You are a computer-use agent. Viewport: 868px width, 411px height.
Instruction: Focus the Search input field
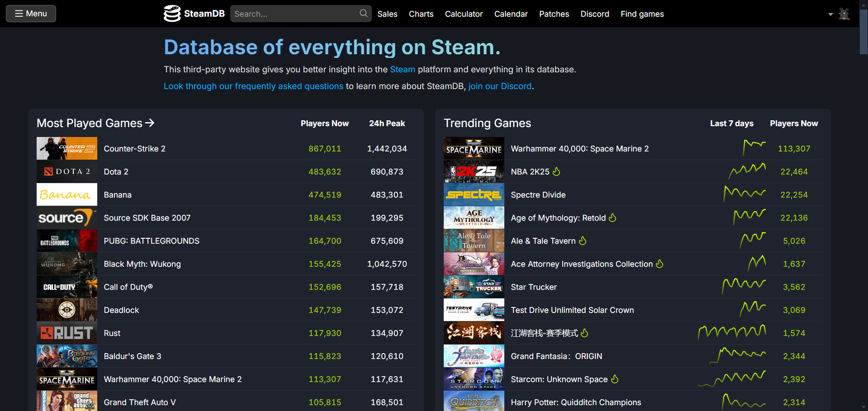click(x=294, y=14)
